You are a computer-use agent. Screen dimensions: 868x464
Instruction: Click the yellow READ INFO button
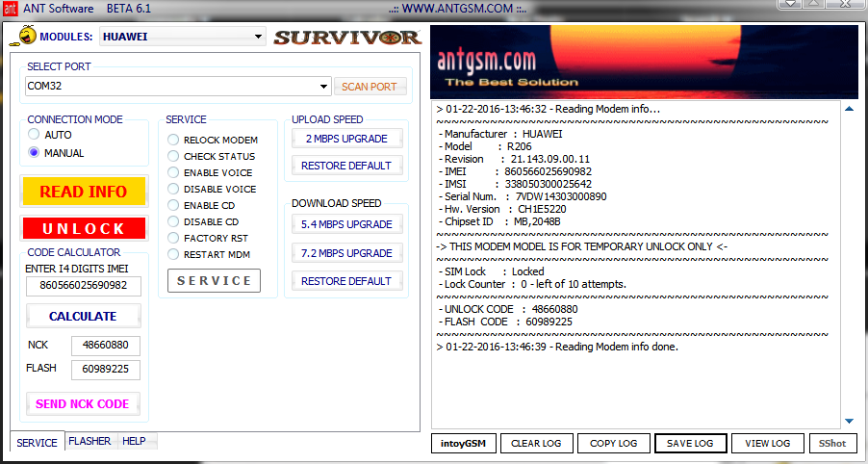[x=83, y=192]
